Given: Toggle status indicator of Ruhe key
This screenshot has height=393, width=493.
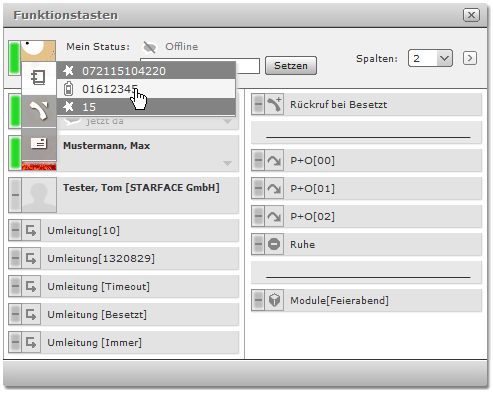Looking at the screenshot, I should (x=258, y=244).
